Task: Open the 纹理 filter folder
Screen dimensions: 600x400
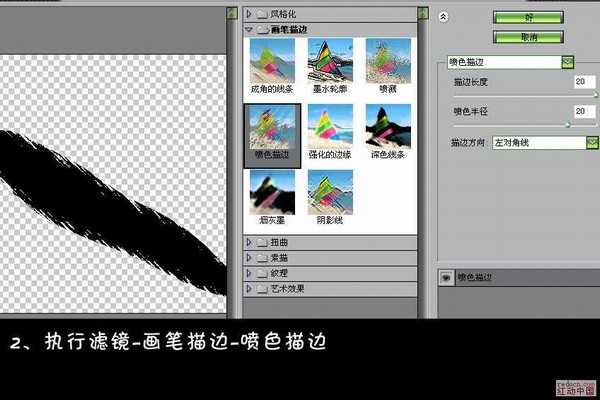Action: click(249, 272)
